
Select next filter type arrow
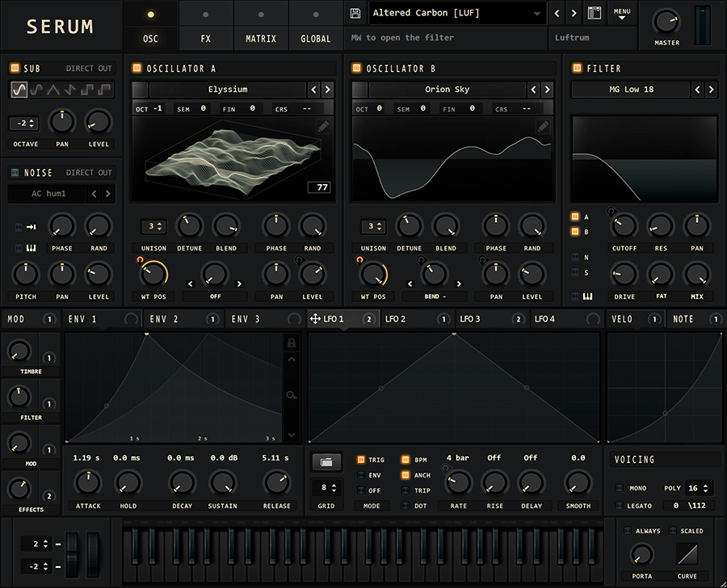coord(711,90)
